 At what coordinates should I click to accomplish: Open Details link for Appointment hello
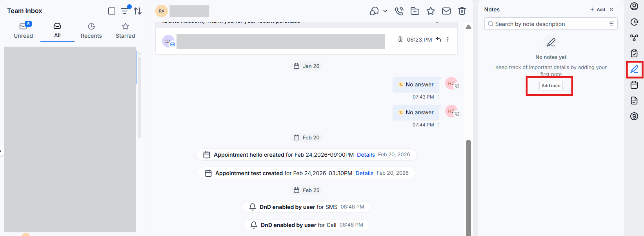point(366,155)
